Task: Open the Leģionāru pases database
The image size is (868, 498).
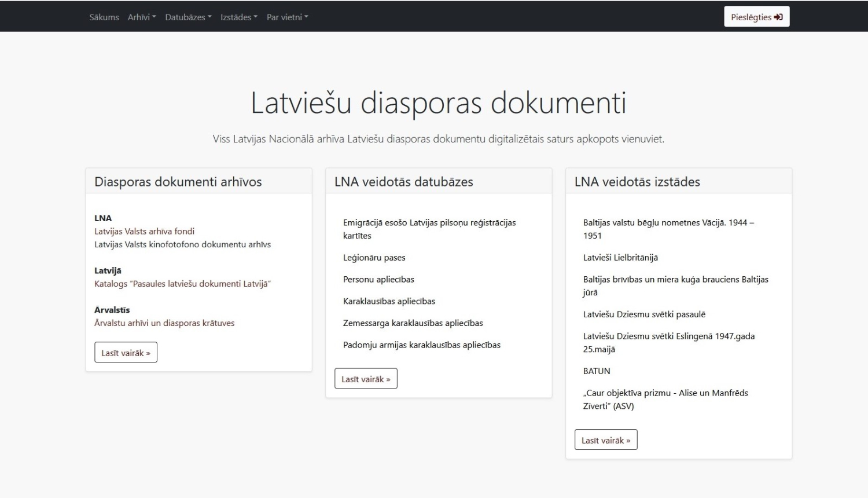Action: point(374,258)
